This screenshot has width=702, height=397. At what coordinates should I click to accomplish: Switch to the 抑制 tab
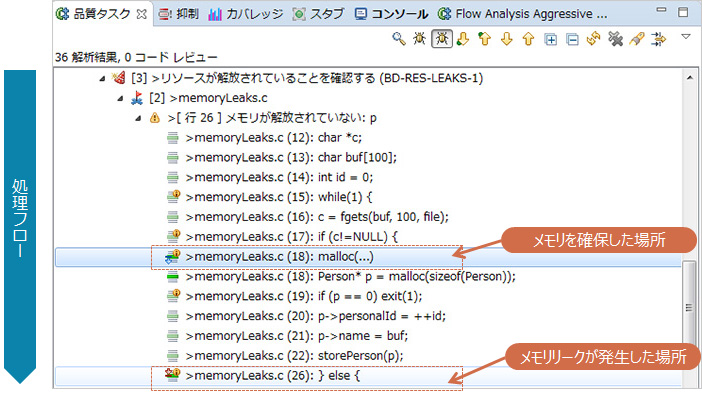pyautogui.click(x=178, y=14)
